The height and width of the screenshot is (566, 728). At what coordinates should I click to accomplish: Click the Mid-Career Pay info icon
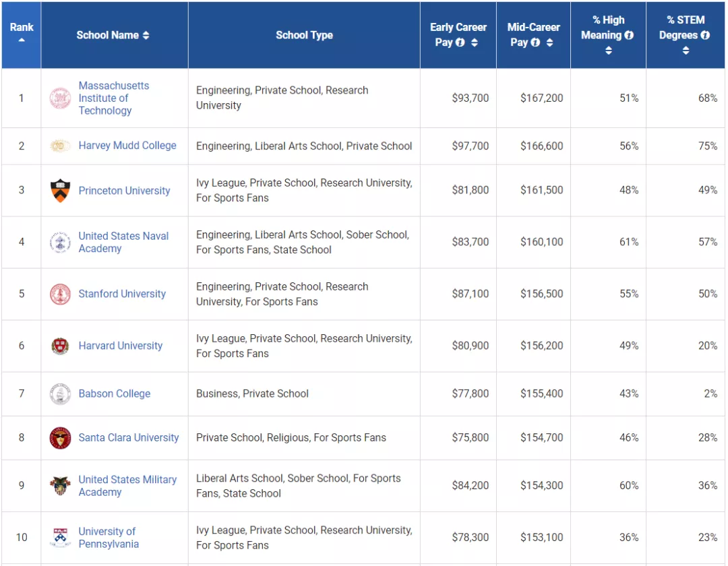coord(535,42)
